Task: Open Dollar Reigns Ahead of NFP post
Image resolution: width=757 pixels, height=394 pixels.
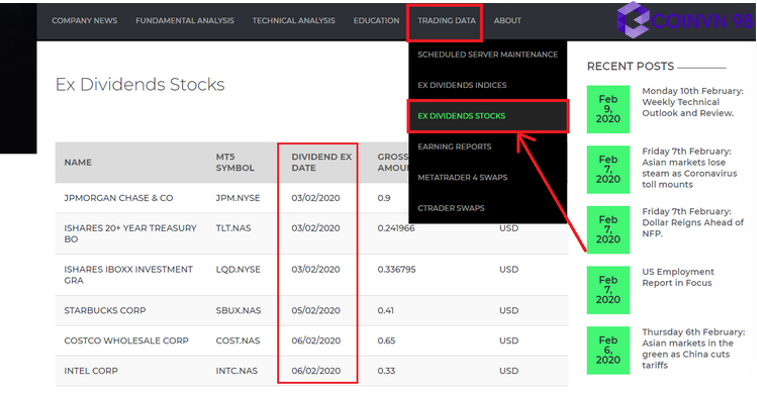Action: (x=693, y=222)
